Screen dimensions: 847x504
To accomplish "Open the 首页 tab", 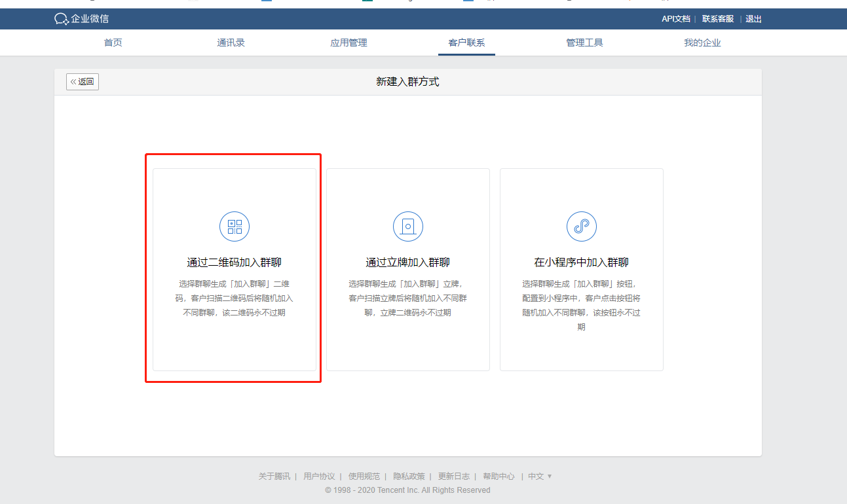I will tap(113, 43).
